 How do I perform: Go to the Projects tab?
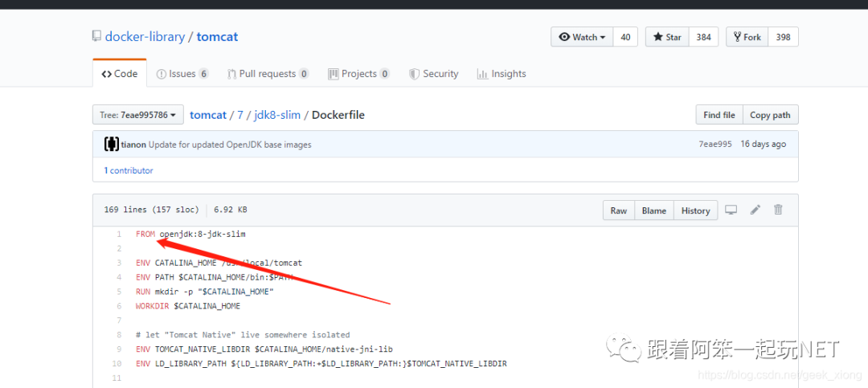pyautogui.click(x=358, y=74)
